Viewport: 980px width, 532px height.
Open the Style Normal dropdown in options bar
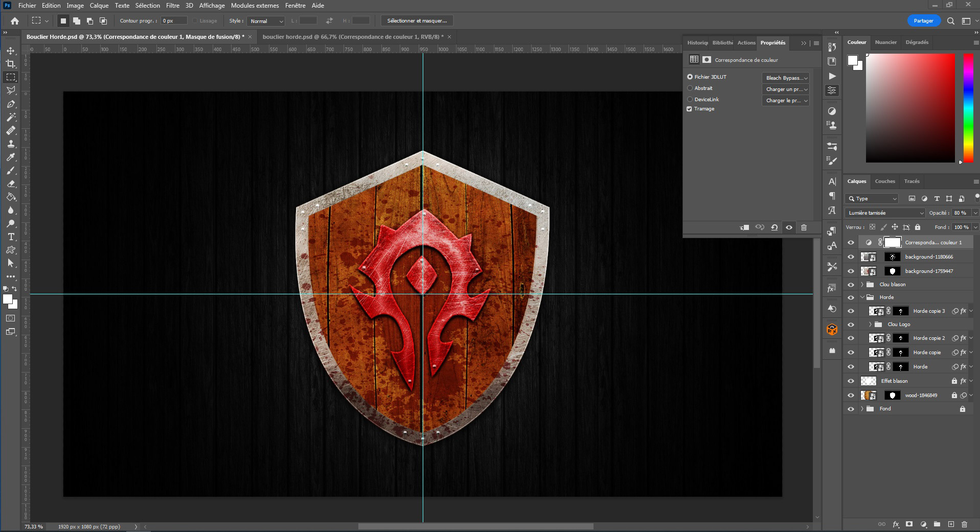[x=266, y=21]
